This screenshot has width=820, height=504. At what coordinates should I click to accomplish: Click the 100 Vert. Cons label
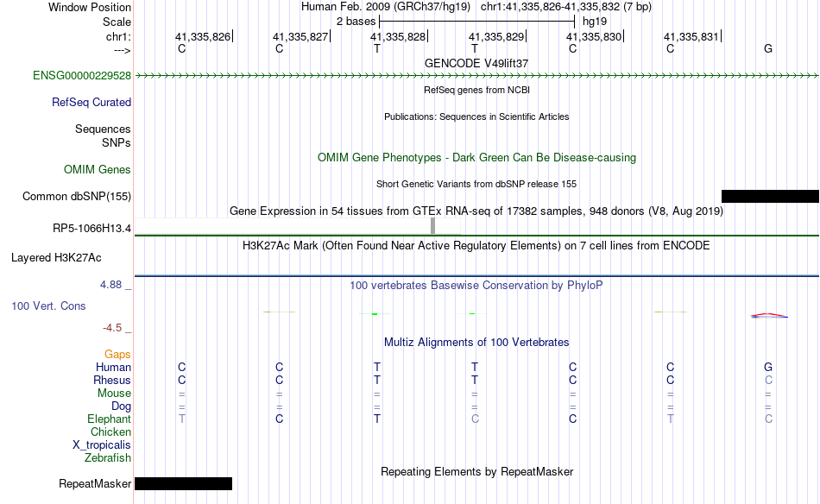tap(48, 306)
